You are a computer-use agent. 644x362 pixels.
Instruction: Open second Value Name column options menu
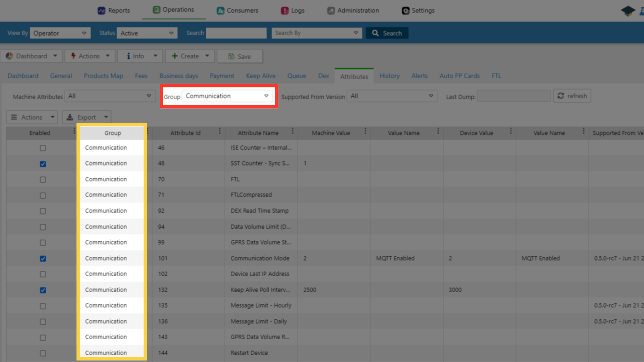[x=584, y=131]
